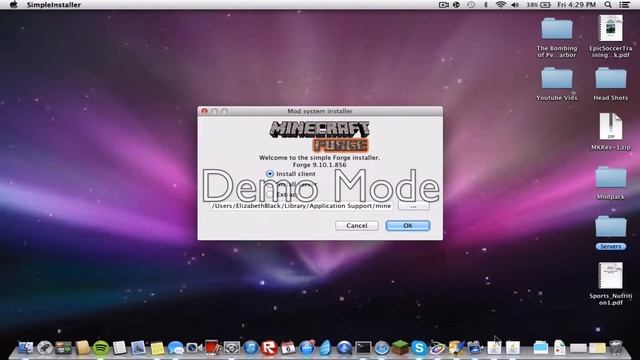
Task: Open iTunes music note icon in dock
Action: (251, 348)
